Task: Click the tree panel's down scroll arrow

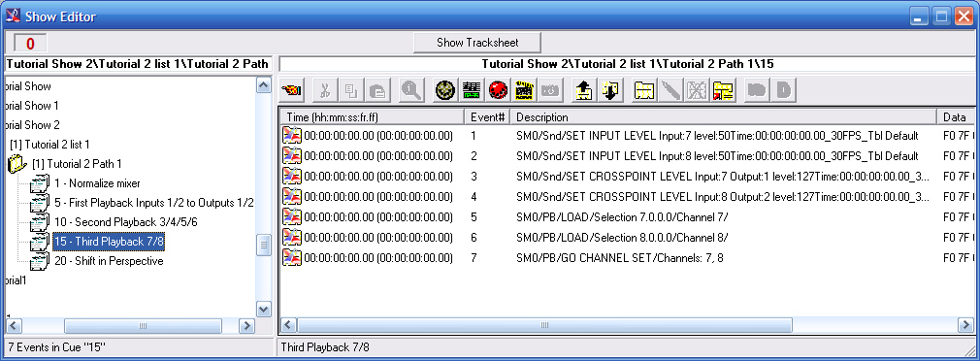Action: tap(264, 309)
